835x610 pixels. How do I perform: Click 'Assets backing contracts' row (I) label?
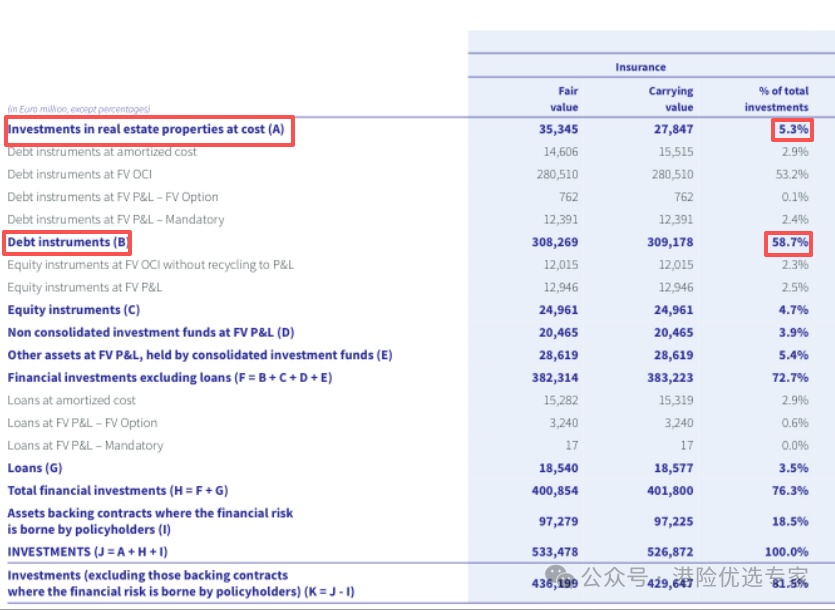(x=150, y=521)
